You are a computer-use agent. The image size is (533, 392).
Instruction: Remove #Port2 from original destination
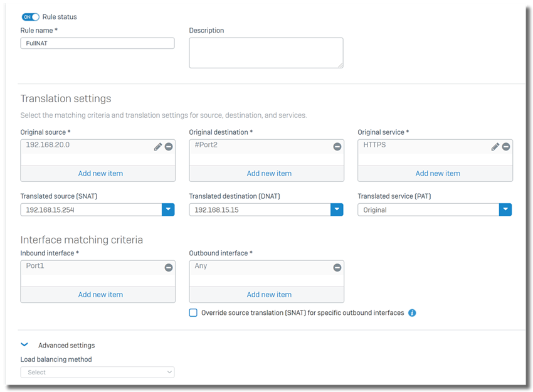[x=337, y=147]
